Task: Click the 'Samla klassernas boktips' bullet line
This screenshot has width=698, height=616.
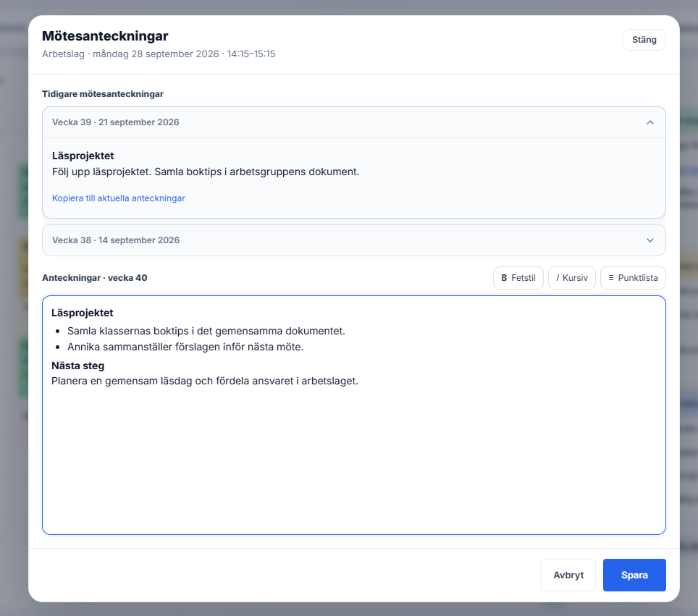Action: [206, 331]
